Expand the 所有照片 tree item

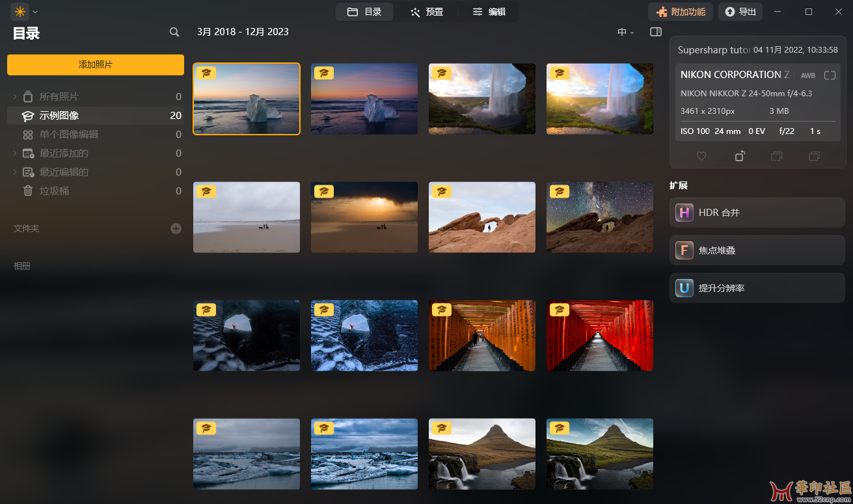tap(15, 97)
